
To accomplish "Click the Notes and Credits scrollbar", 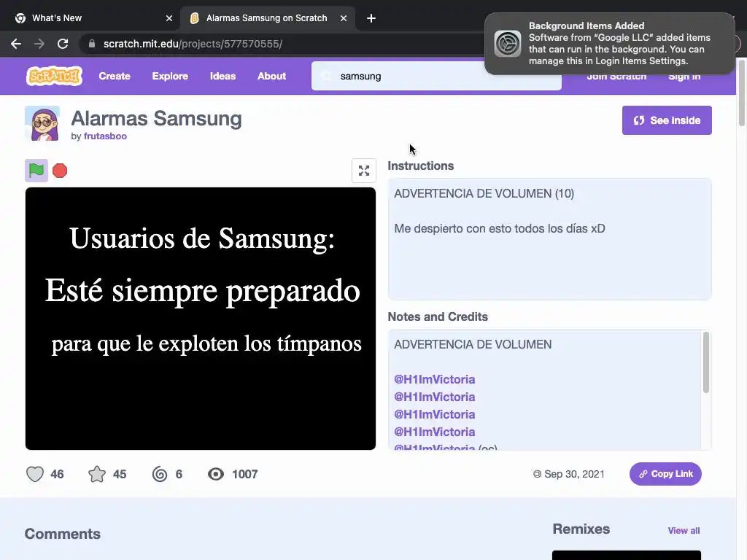I will coord(706,363).
